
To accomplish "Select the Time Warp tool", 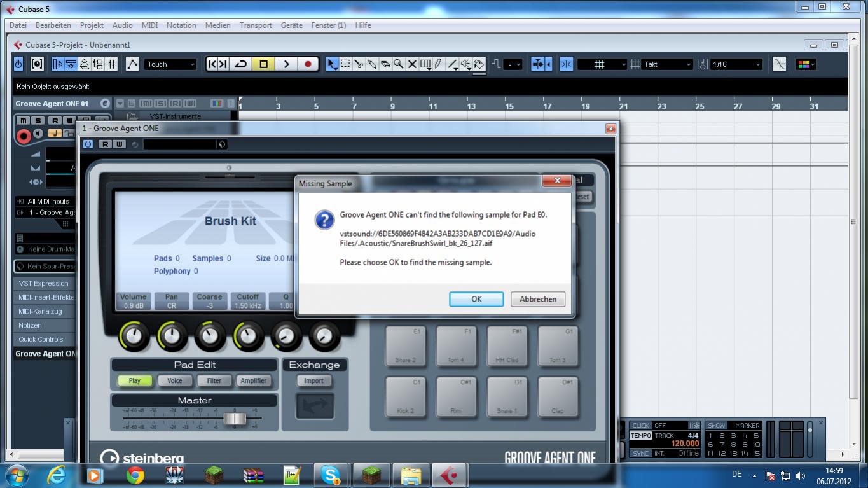I will [425, 64].
